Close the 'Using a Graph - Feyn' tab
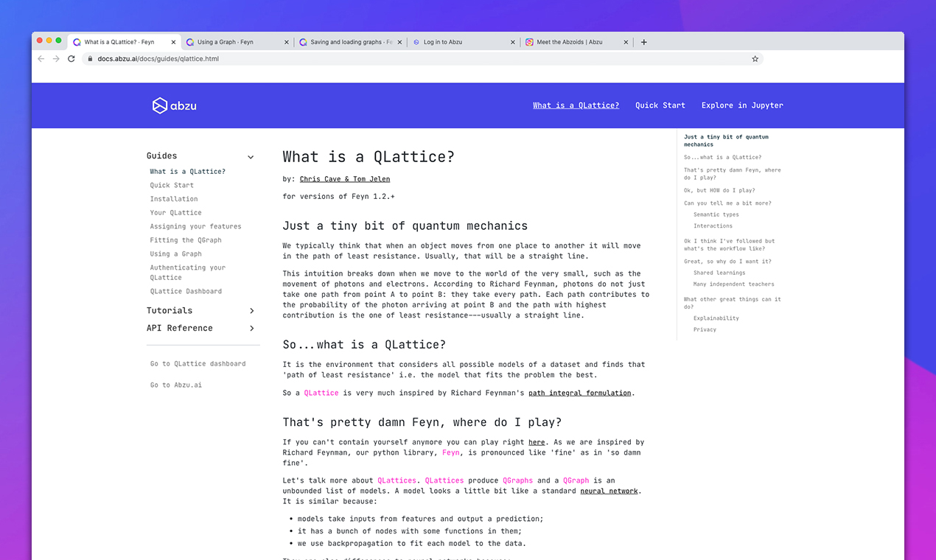The width and height of the screenshot is (936, 560). pyautogui.click(x=287, y=42)
